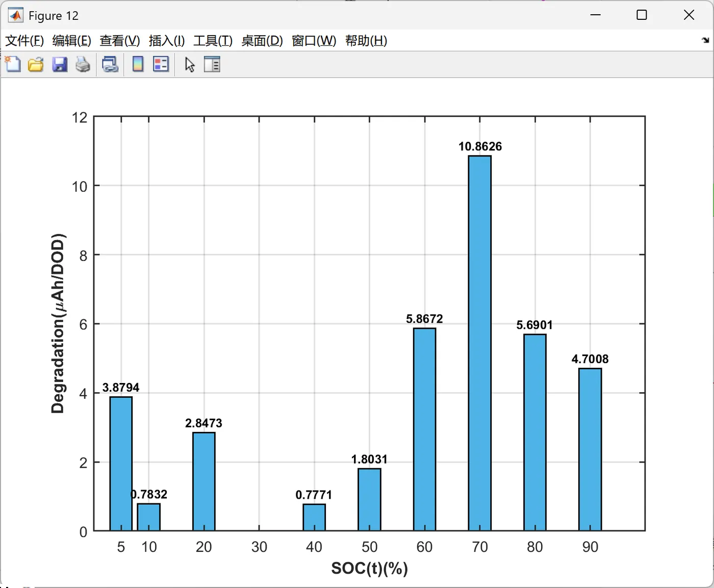Select the bar at SOC 60
Viewport: 714px width, 588px height.
pos(425,429)
